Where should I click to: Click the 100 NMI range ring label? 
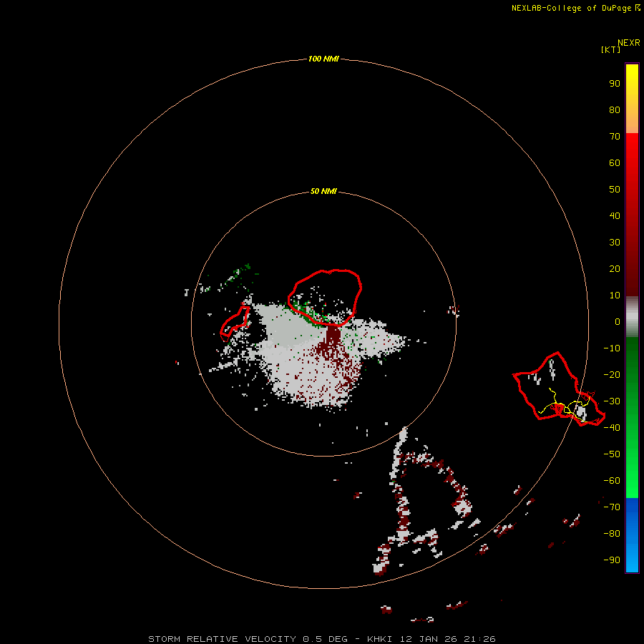(x=323, y=59)
